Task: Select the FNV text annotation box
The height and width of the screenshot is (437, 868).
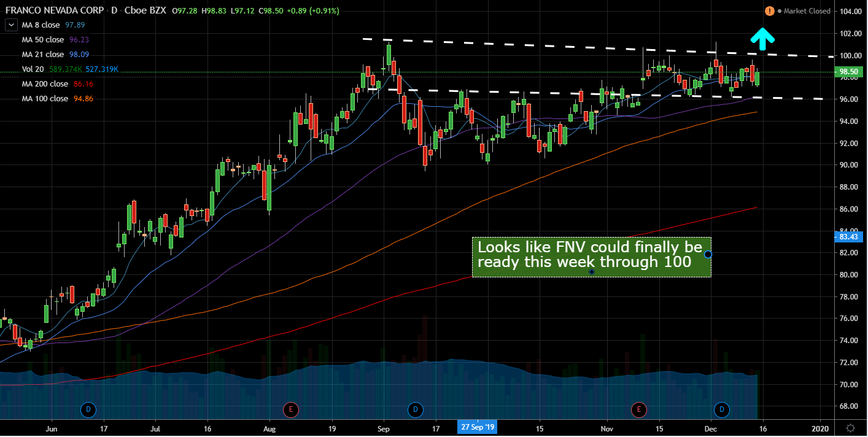Action: tap(591, 257)
